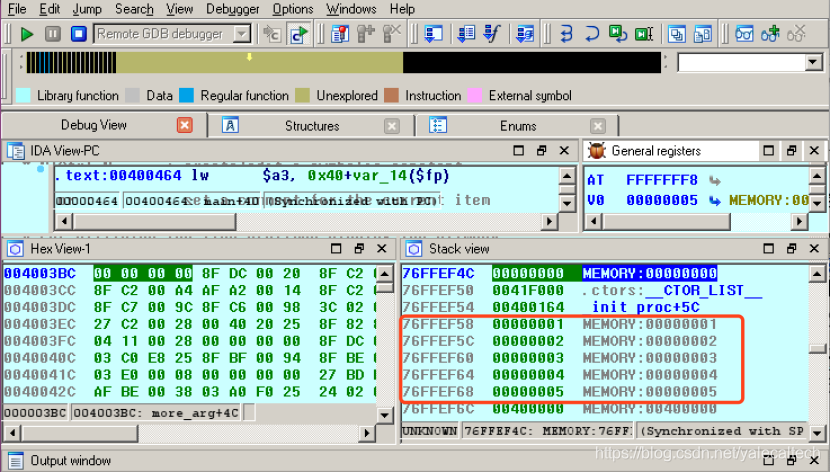
Task: Click .ctors:__CTOR_LIST__ in the stack view
Action: pyautogui.click(x=672, y=291)
